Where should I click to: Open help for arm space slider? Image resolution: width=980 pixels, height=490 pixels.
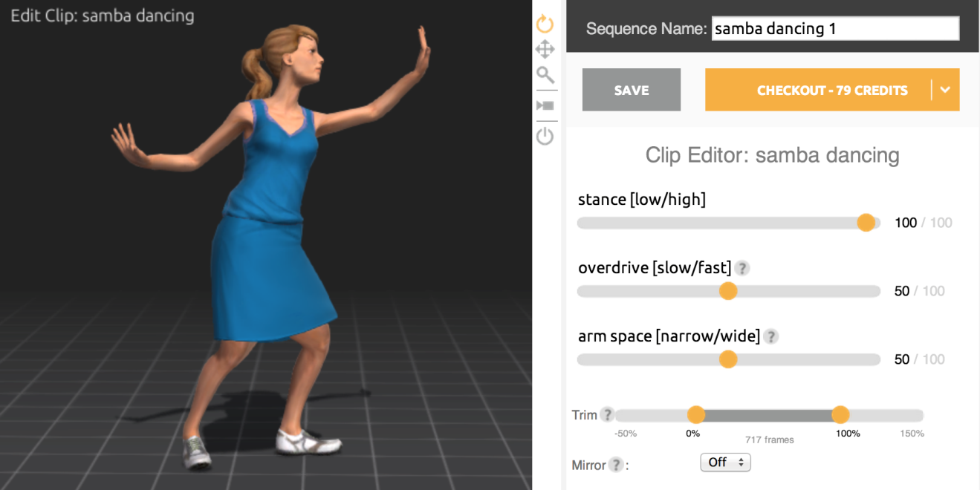(x=770, y=336)
